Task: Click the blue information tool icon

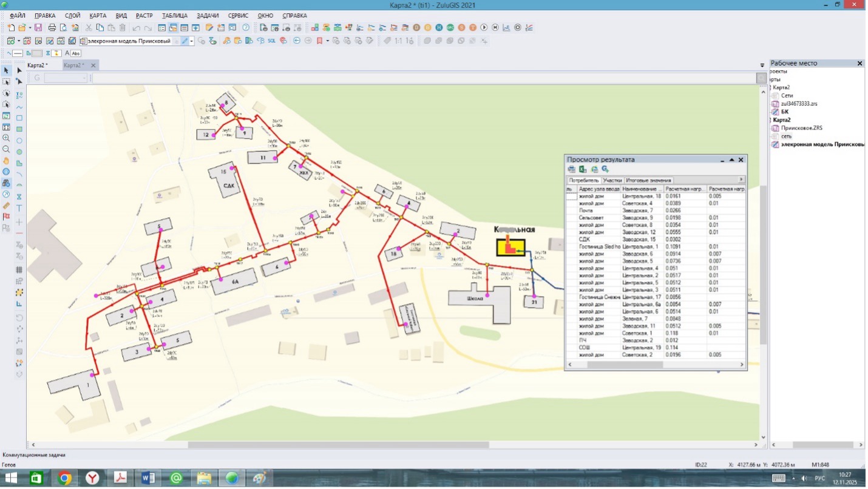Action: [7, 172]
